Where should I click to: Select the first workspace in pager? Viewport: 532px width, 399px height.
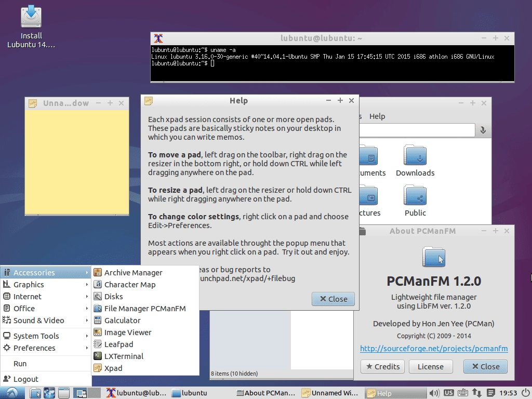(81, 393)
